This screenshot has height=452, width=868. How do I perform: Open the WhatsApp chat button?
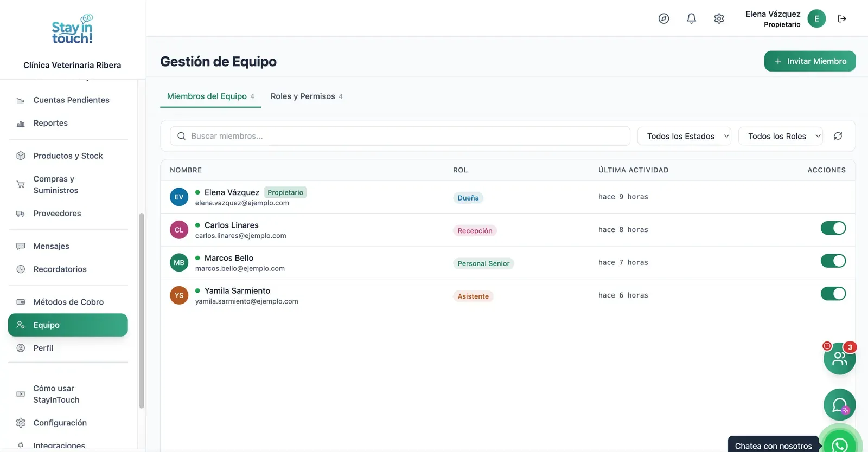(x=840, y=444)
